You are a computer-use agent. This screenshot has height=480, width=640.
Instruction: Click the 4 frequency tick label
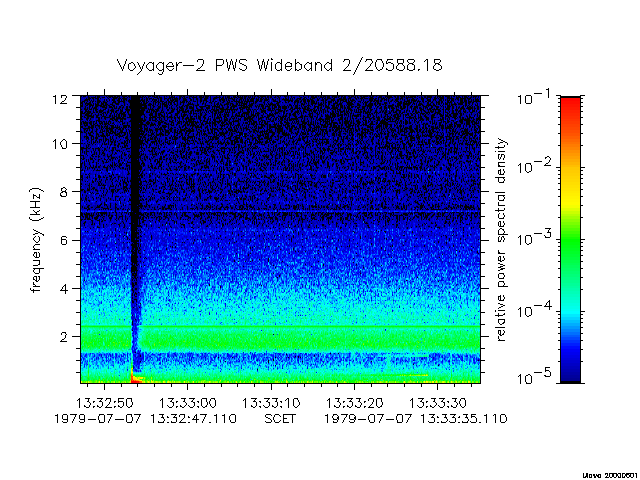click(63, 289)
